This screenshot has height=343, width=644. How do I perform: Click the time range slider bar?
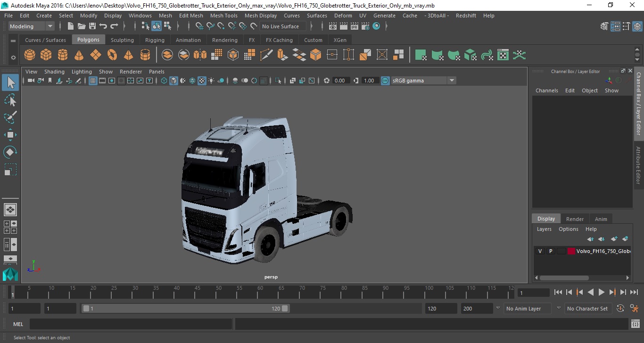coord(186,309)
